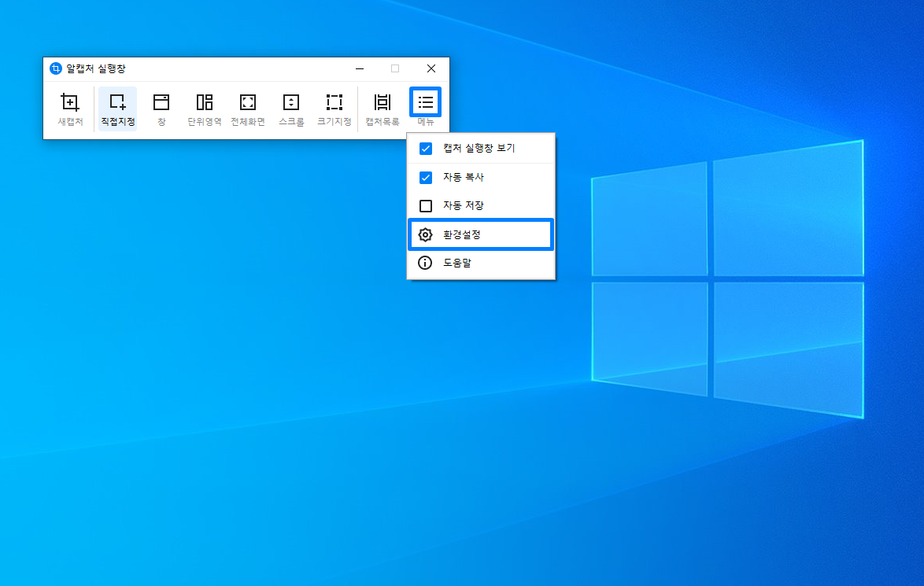Select the 크기지정 fixed size capture
The width and height of the screenshot is (924, 586).
(334, 109)
